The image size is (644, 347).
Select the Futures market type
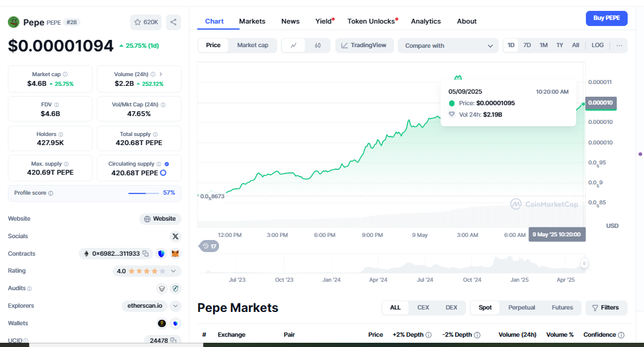562,308
